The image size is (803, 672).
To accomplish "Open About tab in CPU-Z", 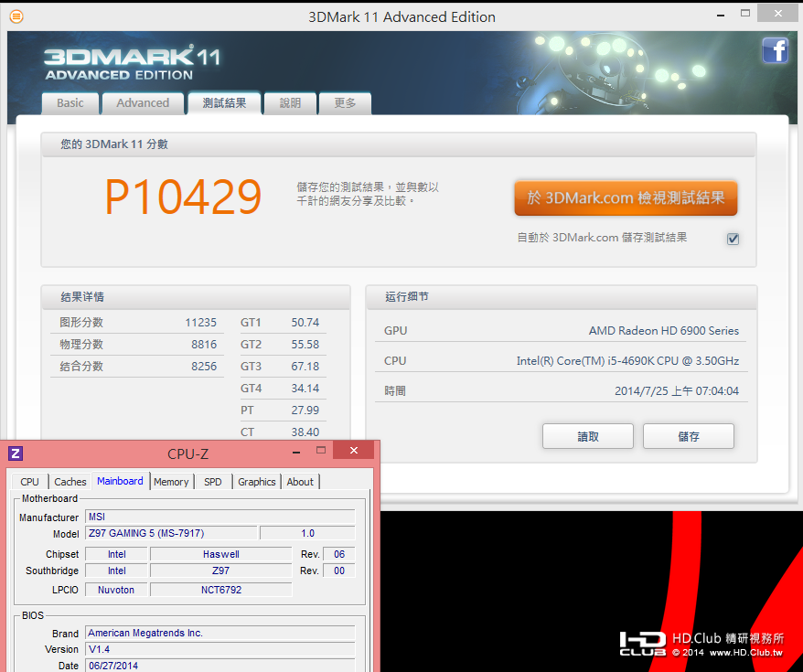I will pyautogui.click(x=300, y=482).
